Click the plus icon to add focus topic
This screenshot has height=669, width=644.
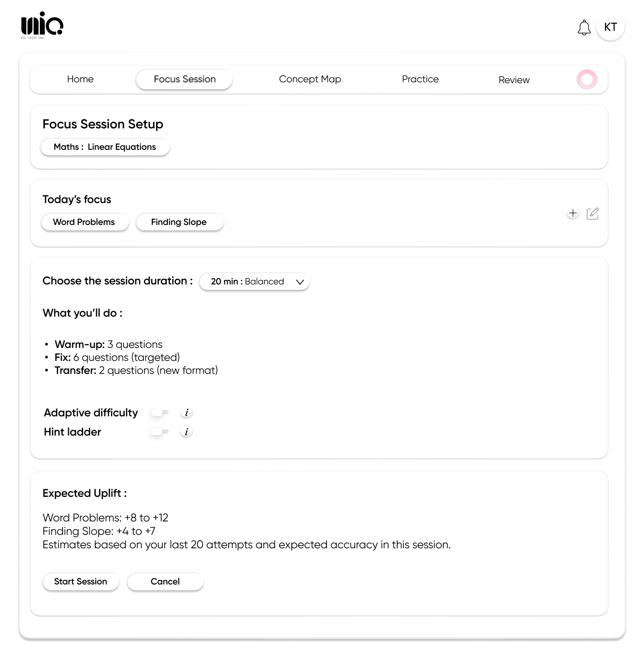pyautogui.click(x=573, y=213)
